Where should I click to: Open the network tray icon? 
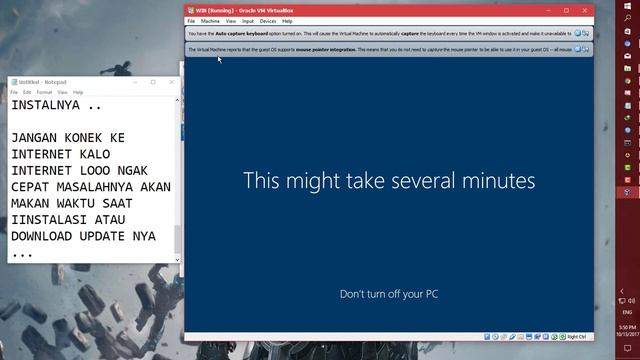point(622,301)
